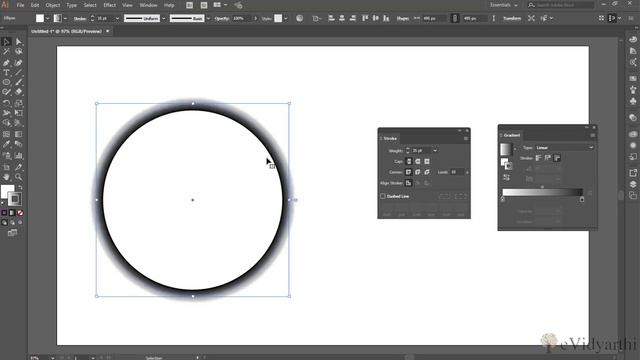
Task: Select the Pen tool
Action: click(x=6, y=63)
